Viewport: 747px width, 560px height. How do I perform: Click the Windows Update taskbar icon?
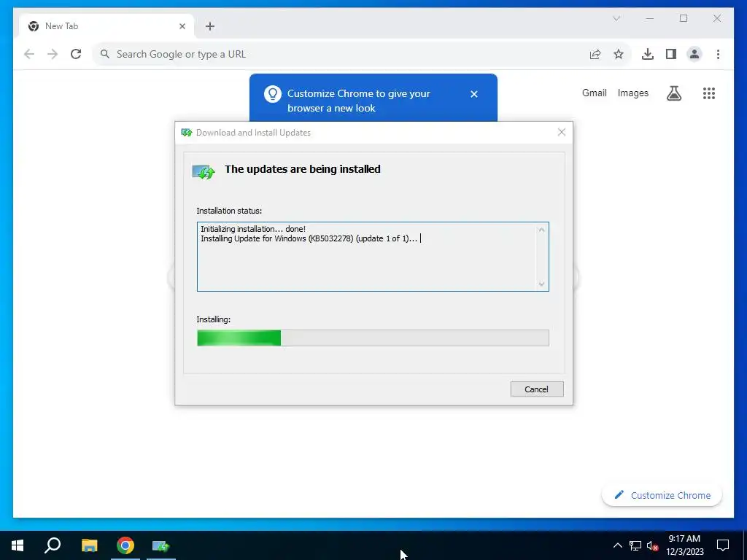161,545
